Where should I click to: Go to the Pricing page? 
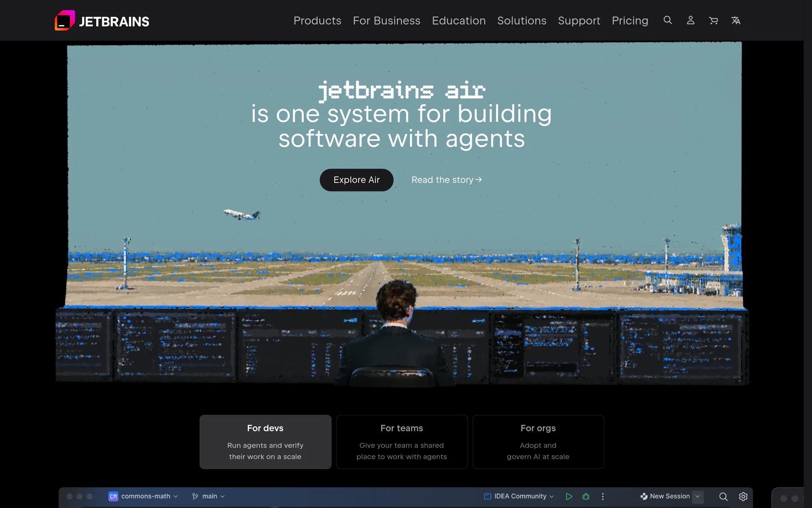coord(630,21)
